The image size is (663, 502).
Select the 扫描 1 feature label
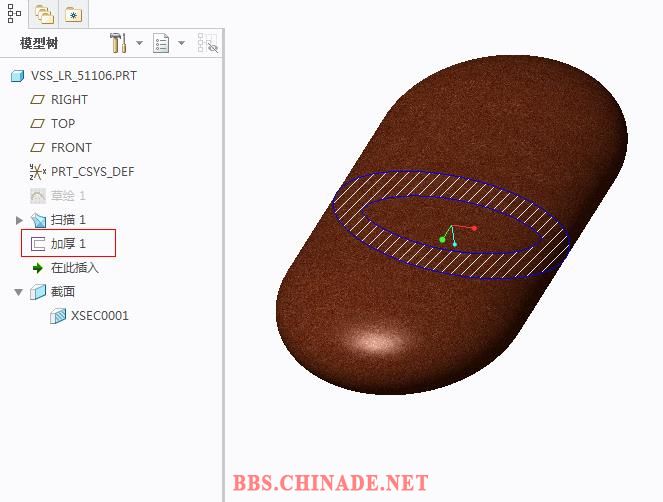tap(68, 220)
